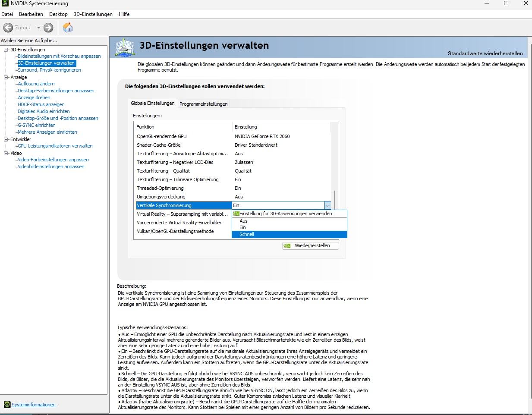Select 3D-Einstellungen verwalten in tree
Image resolution: width=532 pixels, height=415 pixels.
47,63
